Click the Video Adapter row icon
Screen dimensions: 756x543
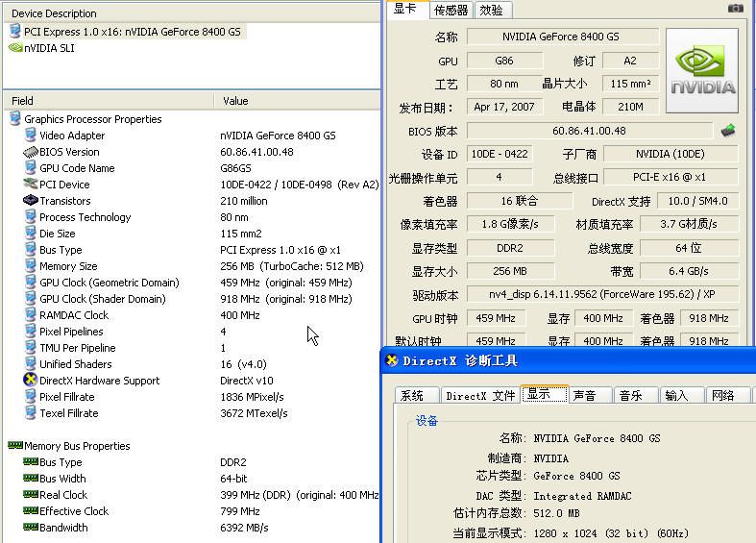[x=31, y=135]
